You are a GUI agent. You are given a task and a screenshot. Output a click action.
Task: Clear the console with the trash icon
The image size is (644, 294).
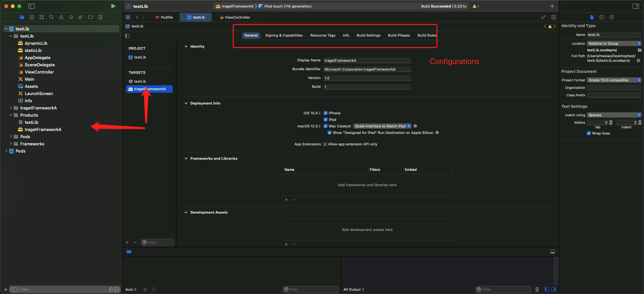[537, 289]
